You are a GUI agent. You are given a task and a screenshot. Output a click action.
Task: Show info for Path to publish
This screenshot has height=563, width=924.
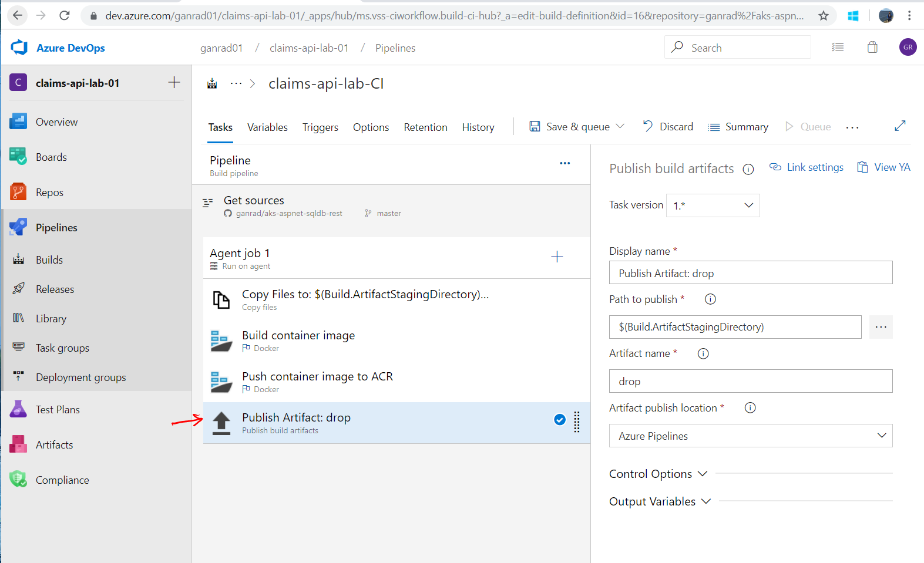coord(710,299)
